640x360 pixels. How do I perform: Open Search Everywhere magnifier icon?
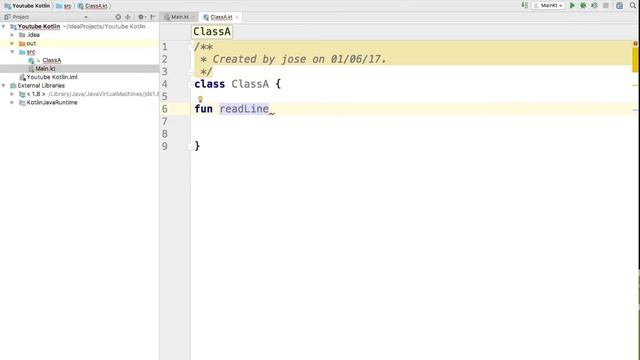633,5
